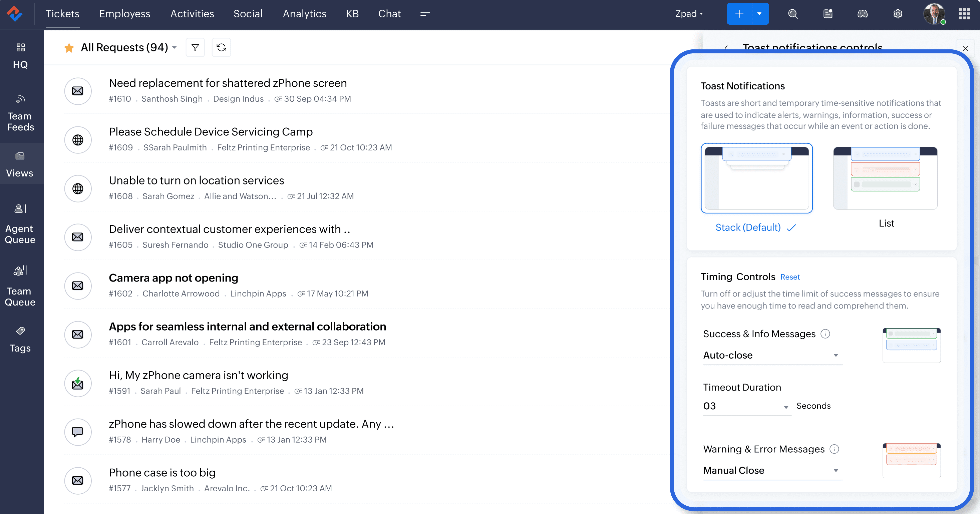Click the Reset link for Timing Controls
This screenshot has width=980, height=514.
coord(790,277)
